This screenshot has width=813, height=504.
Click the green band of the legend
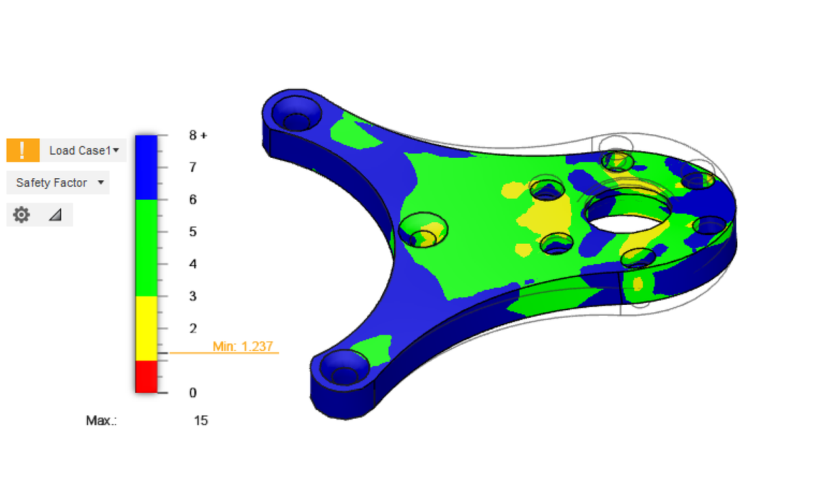146,248
